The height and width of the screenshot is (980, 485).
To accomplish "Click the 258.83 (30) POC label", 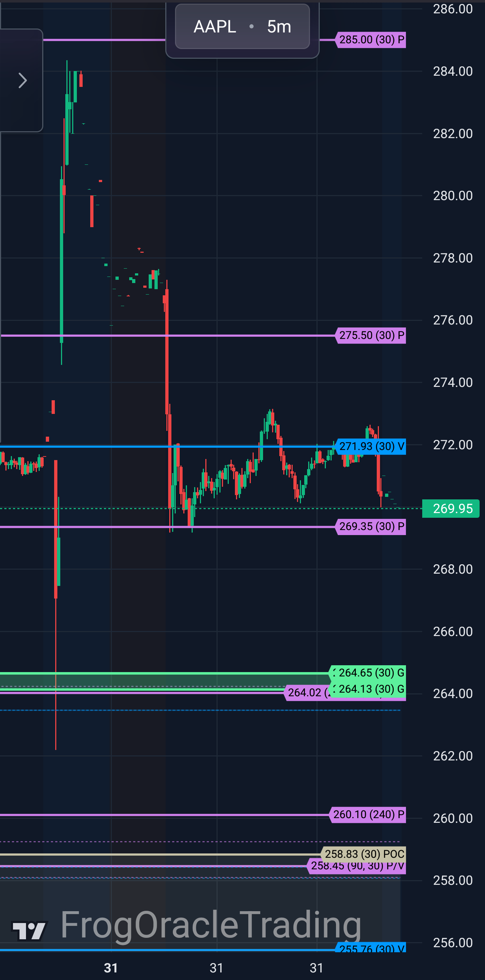I will click(x=364, y=854).
